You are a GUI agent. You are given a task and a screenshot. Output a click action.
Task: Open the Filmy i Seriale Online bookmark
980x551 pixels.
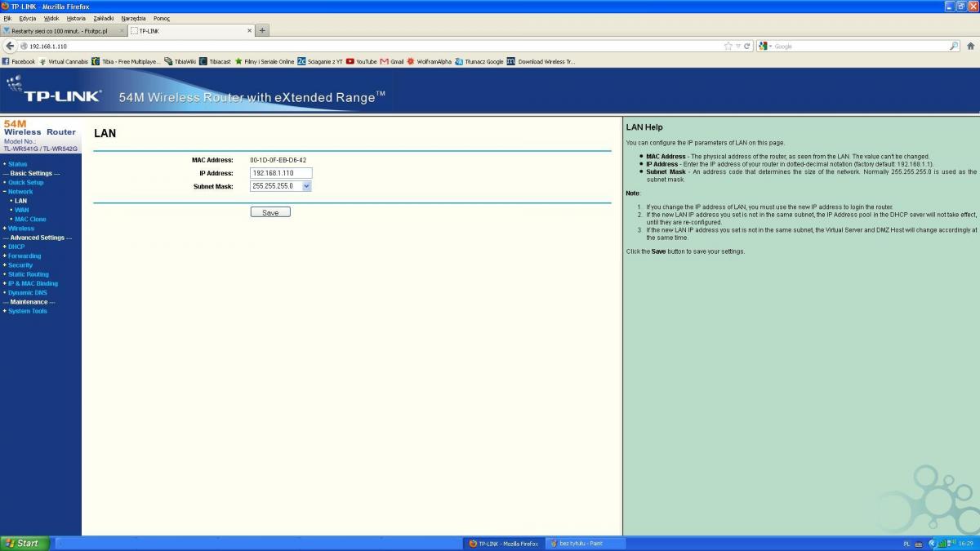(x=265, y=61)
